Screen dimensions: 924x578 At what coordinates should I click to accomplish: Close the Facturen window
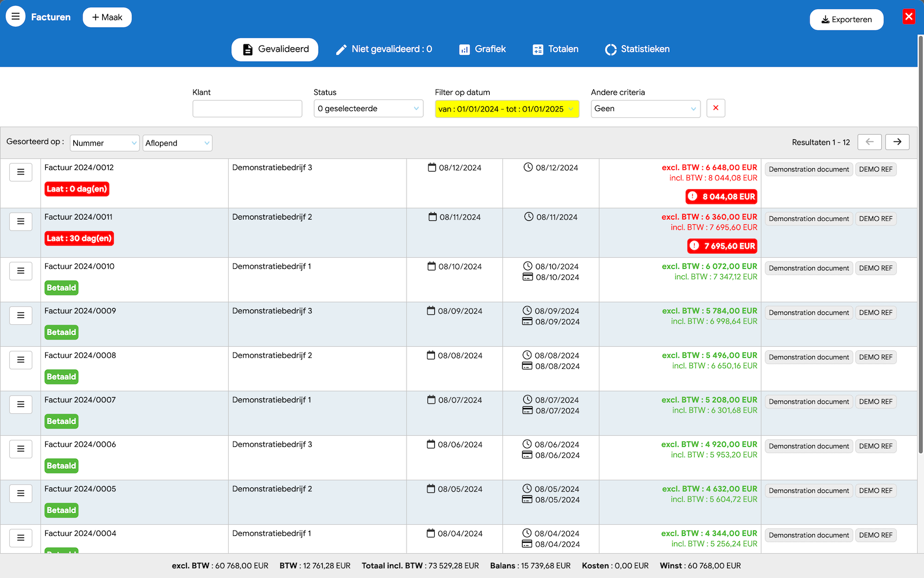click(x=909, y=16)
